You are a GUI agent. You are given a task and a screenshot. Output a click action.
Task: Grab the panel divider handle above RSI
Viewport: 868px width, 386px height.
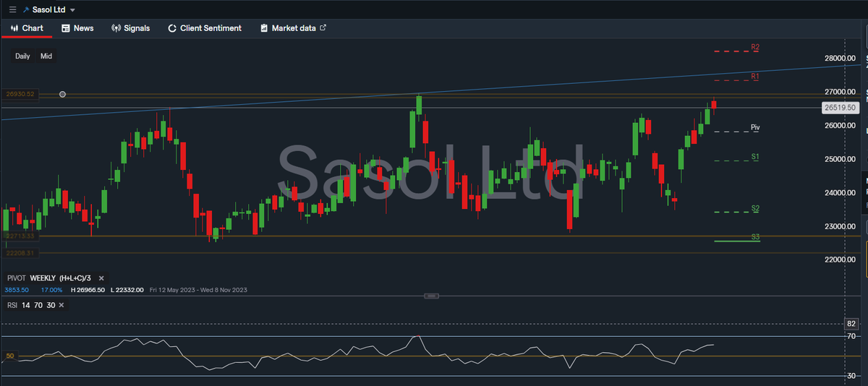(x=431, y=296)
